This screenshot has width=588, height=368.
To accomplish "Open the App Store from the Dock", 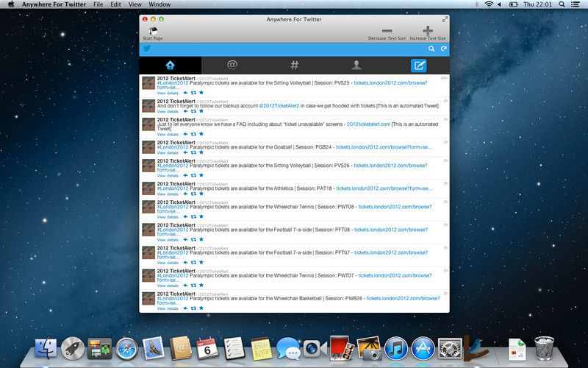I will [423, 349].
